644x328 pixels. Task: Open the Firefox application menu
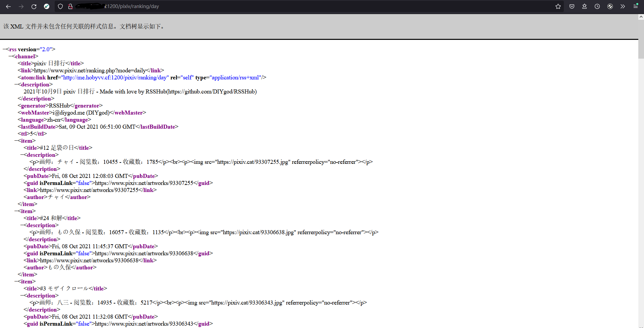click(x=636, y=6)
